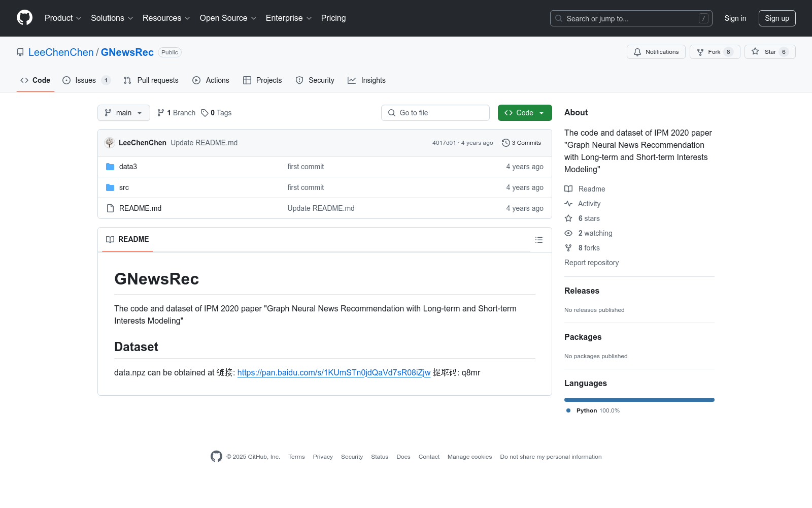The image size is (812, 508).
Task: Click the Notifications bell button
Action: (656, 52)
